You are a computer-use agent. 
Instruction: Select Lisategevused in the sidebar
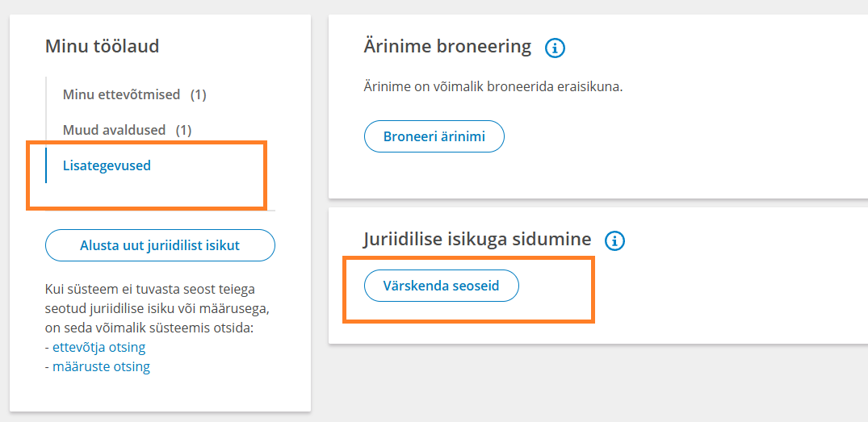coord(107,165)
